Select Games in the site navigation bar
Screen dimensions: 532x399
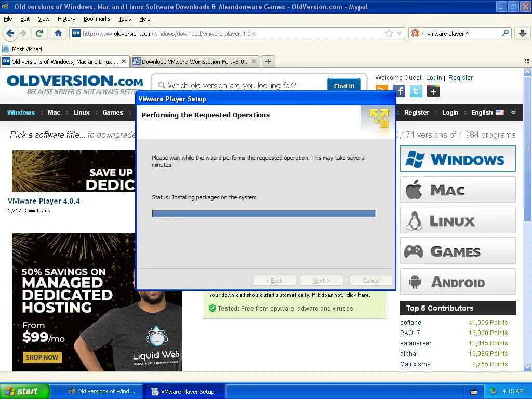(113, 113)
